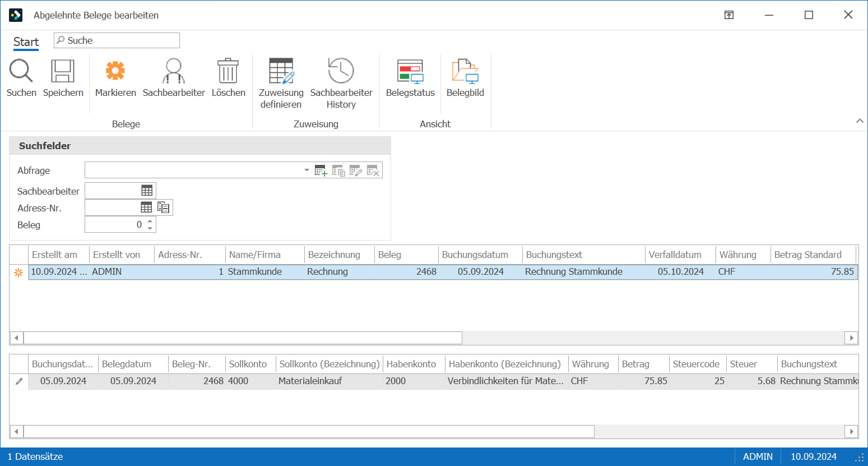
Task: Focus the Suche search field
Action: click(x=117, y=40)
